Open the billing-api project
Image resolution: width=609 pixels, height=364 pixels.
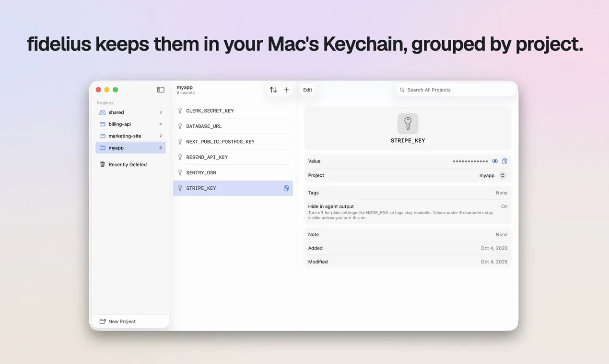pos(130,124)
